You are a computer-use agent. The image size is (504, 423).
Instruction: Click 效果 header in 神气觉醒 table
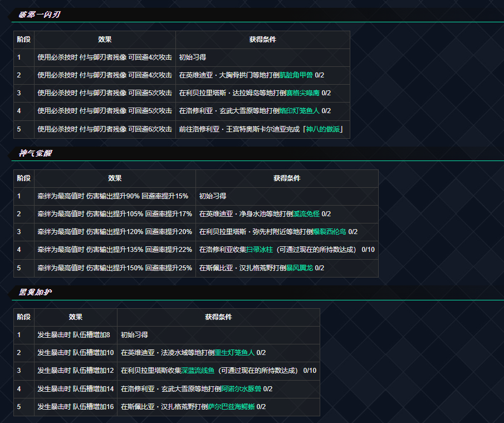115,179
